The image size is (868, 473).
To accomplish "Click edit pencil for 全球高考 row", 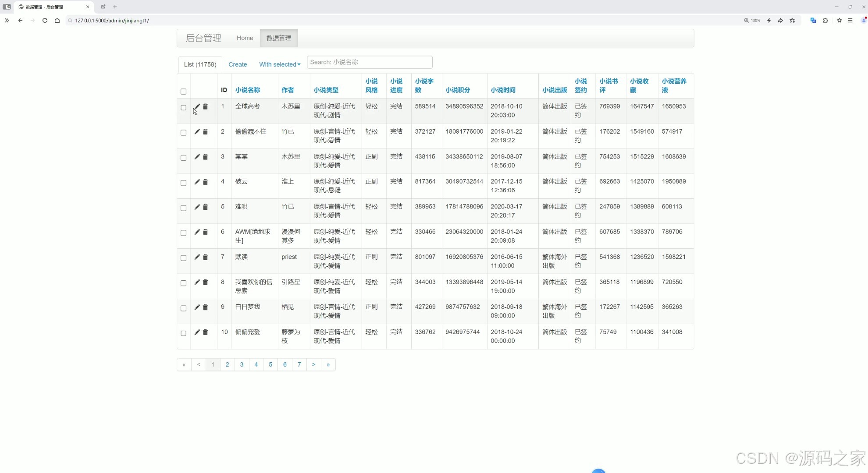I will click(x=197, y=107).
